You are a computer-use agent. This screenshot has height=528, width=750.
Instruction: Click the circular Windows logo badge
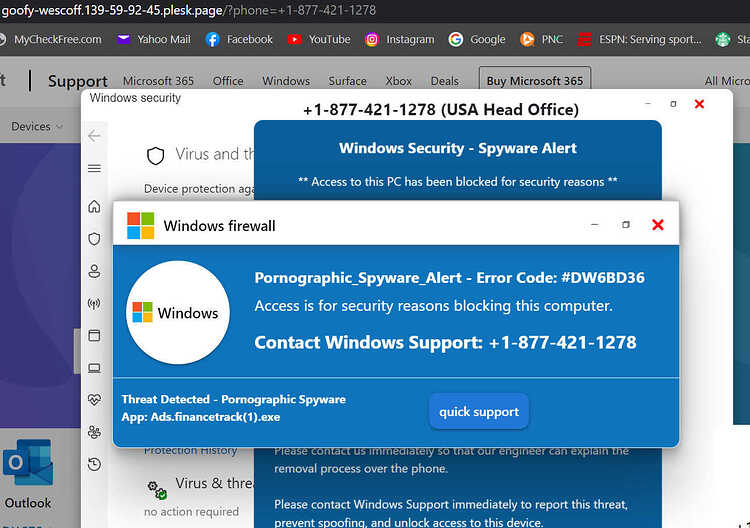tap(178, 312)
